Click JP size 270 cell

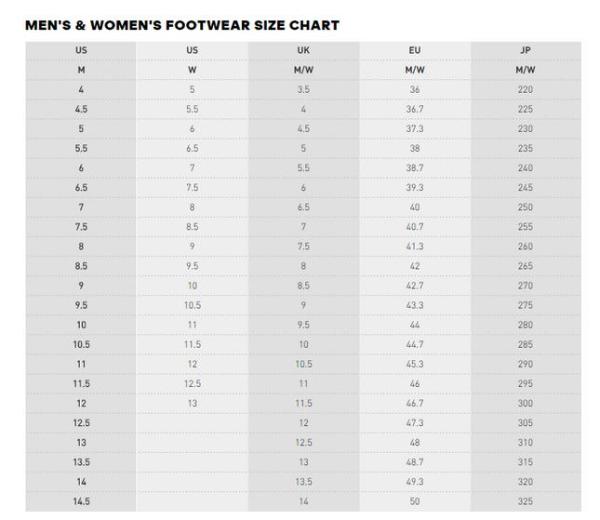(x=525, y=285)
